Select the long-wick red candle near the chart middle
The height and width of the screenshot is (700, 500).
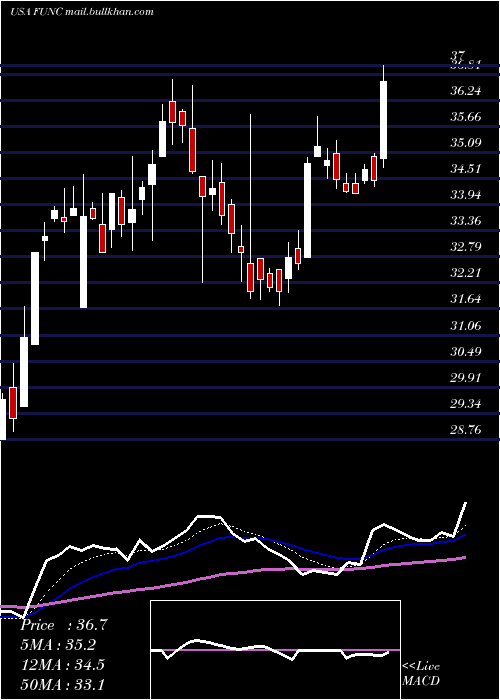250,275
